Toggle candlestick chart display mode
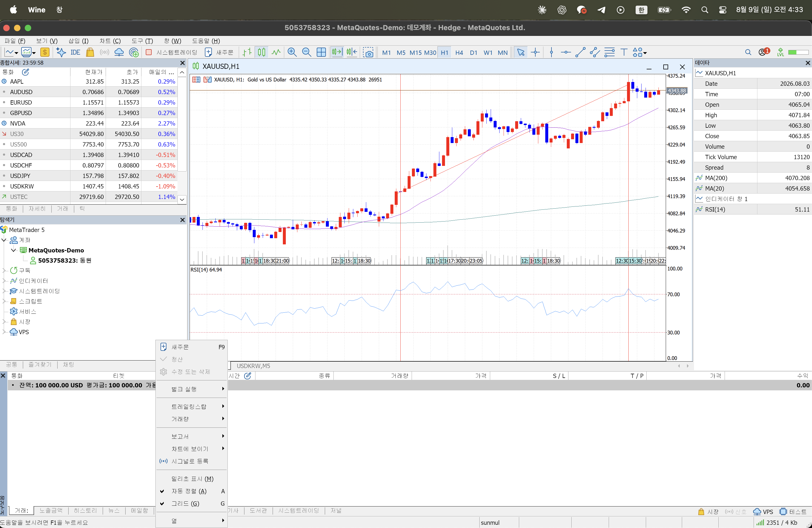 pyautogui.click(x=262, y=52)
